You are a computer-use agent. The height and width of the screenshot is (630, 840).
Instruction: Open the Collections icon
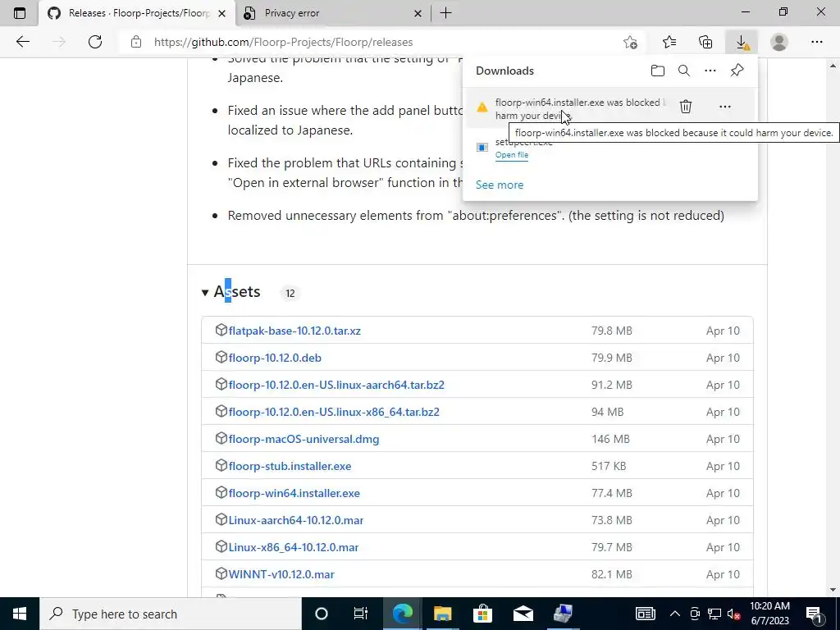click(x=705, y=42)
